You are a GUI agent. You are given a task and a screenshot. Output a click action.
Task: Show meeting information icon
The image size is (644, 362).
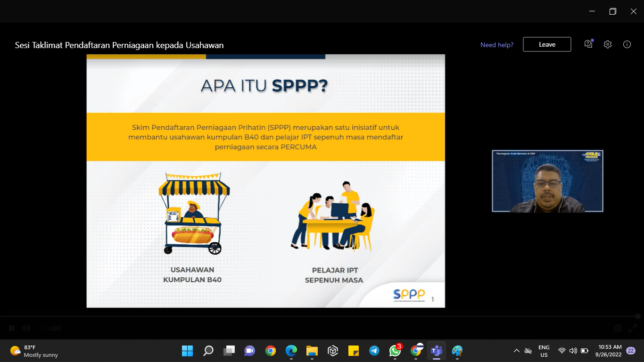tap(627, 44)
